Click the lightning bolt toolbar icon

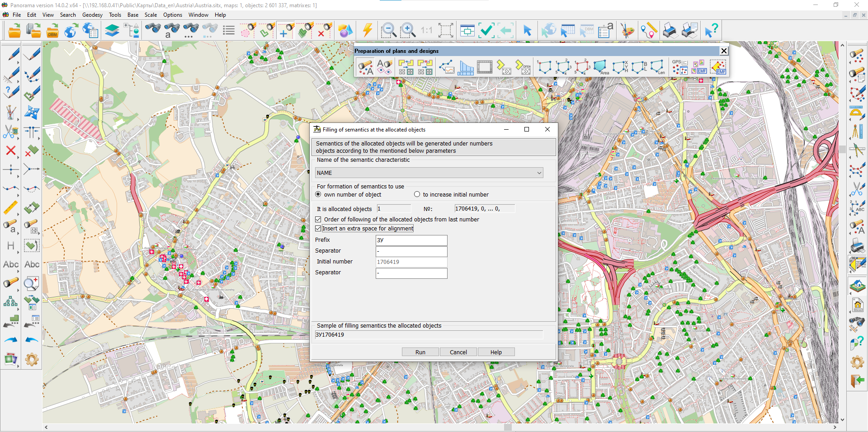click(x=368, y=31)
